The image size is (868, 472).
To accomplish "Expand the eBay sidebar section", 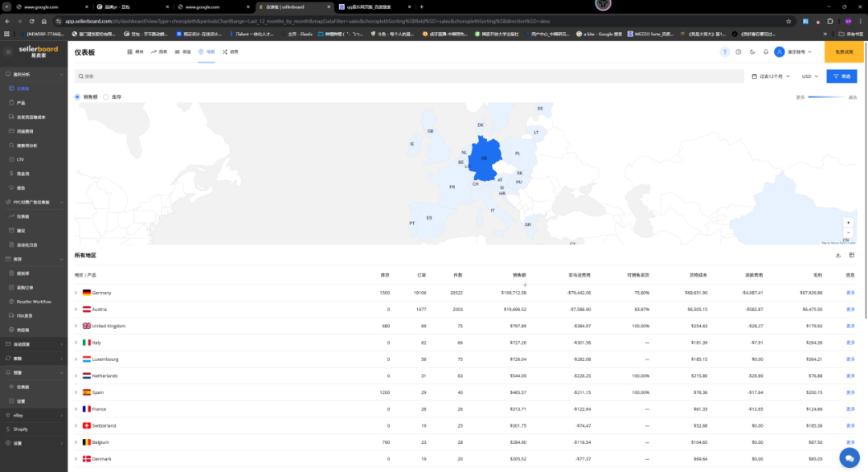I will tap(33, 415).
